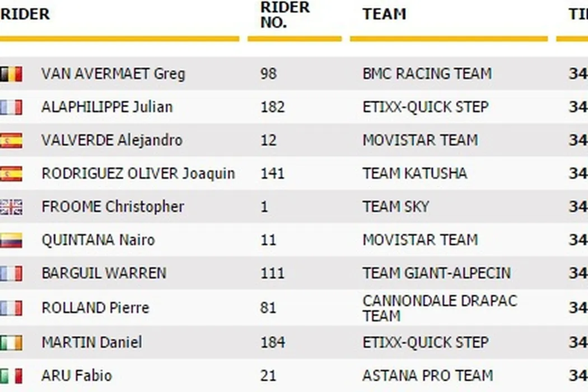Click the Irish flag beside Martin Daniel
This screenshot has width=588, height=392.
(x=11, y=342)
